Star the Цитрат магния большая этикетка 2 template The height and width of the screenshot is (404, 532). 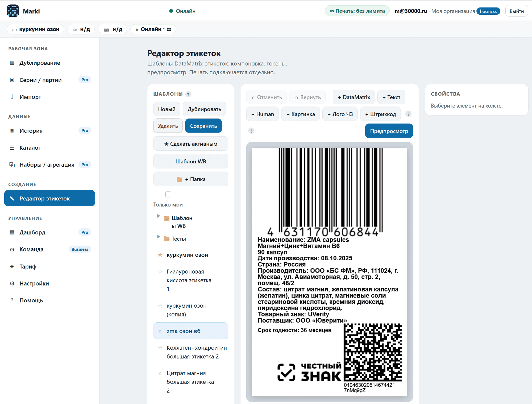[160, 373]
